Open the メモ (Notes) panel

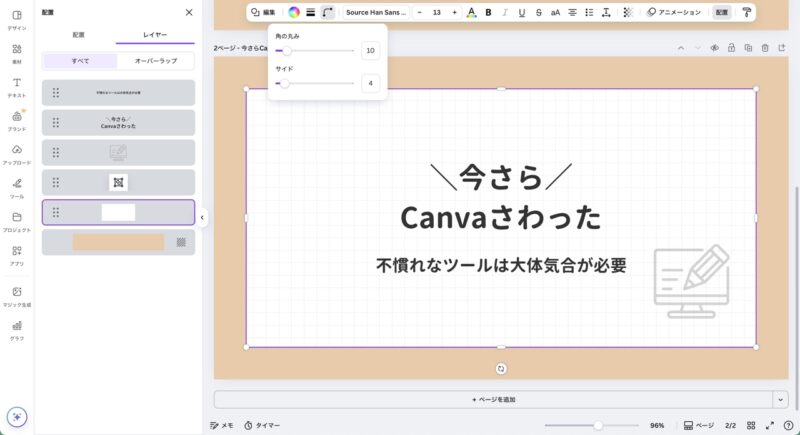tap(221, 425)
